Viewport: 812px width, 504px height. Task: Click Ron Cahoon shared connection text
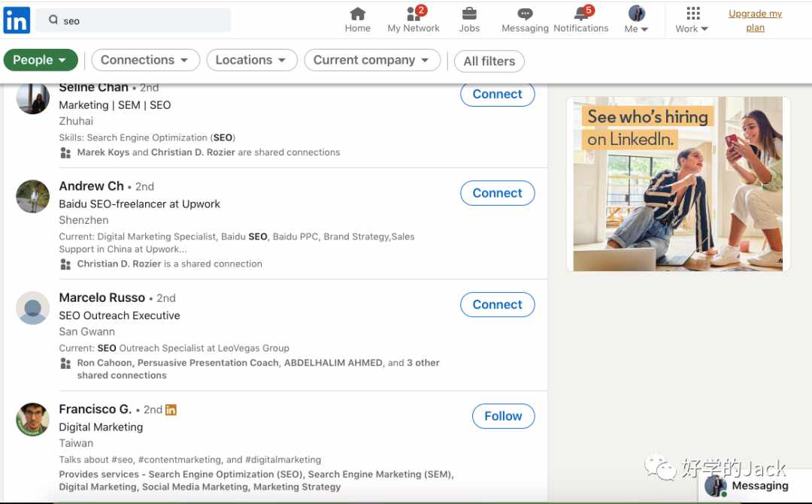coord(105,363)
